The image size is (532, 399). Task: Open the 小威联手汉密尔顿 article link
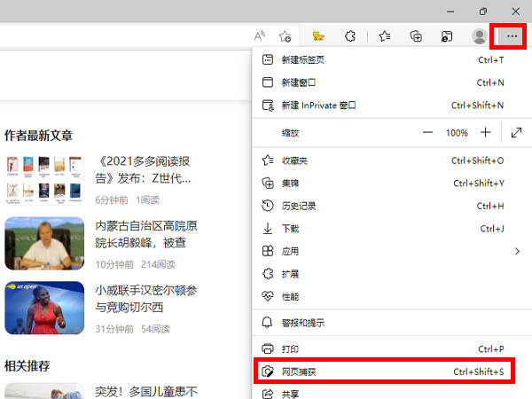click(146, 299)
